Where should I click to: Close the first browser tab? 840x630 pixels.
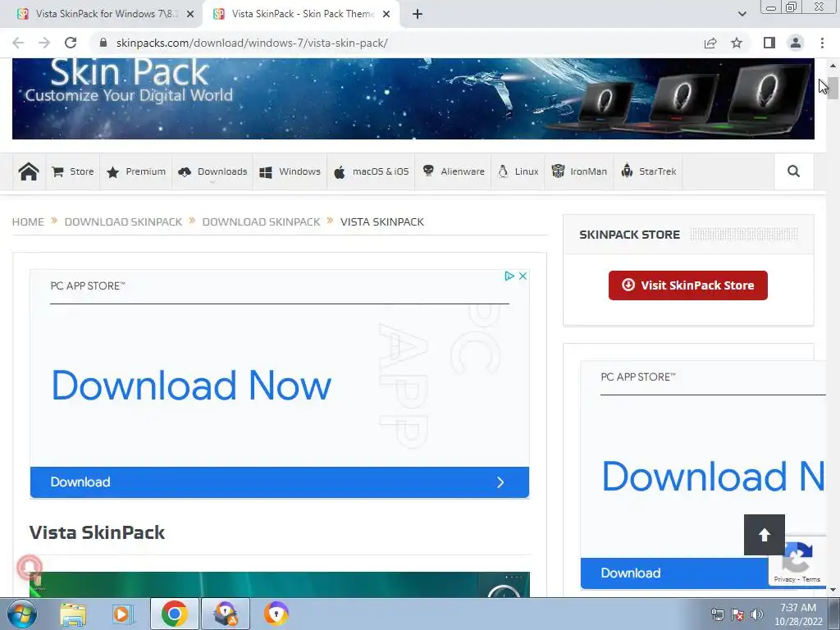coord(190,14)
